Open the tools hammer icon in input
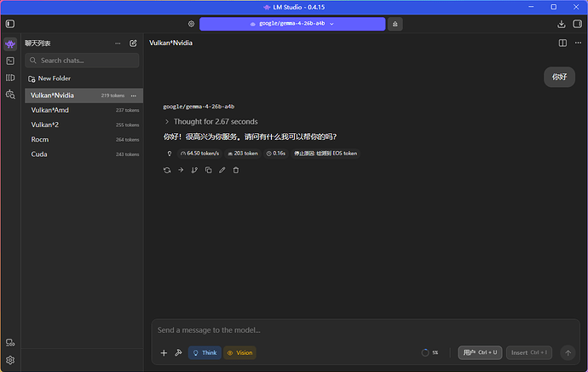 178,352
